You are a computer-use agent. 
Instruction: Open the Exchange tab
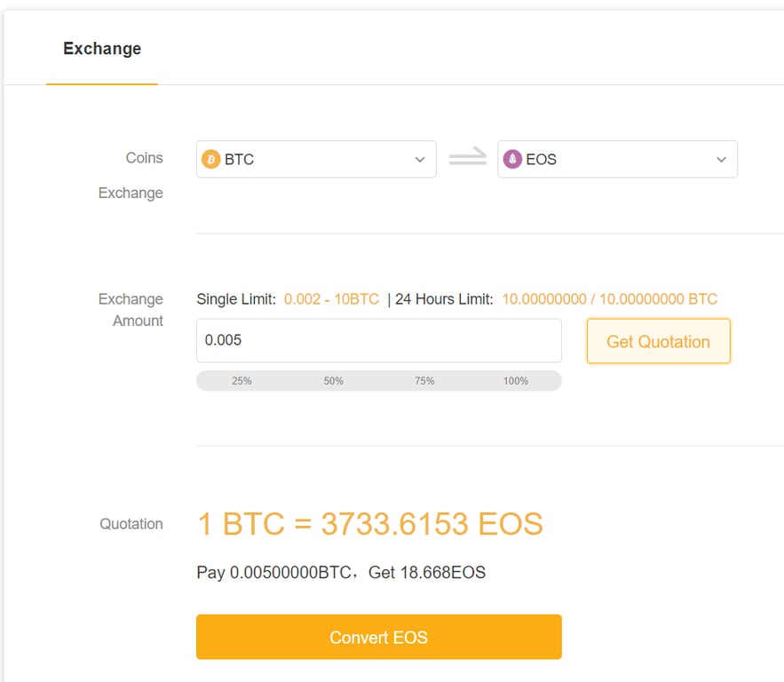[x=102, y=49]
